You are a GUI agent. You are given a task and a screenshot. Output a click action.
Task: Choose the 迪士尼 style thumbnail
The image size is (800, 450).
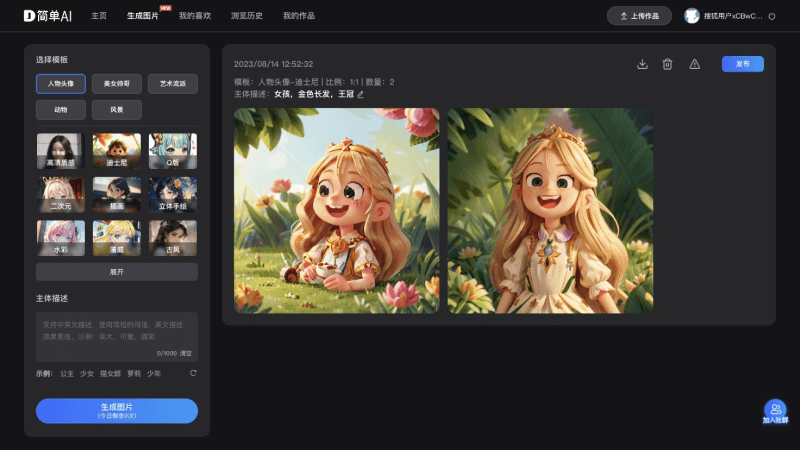(x=117, y=150)
